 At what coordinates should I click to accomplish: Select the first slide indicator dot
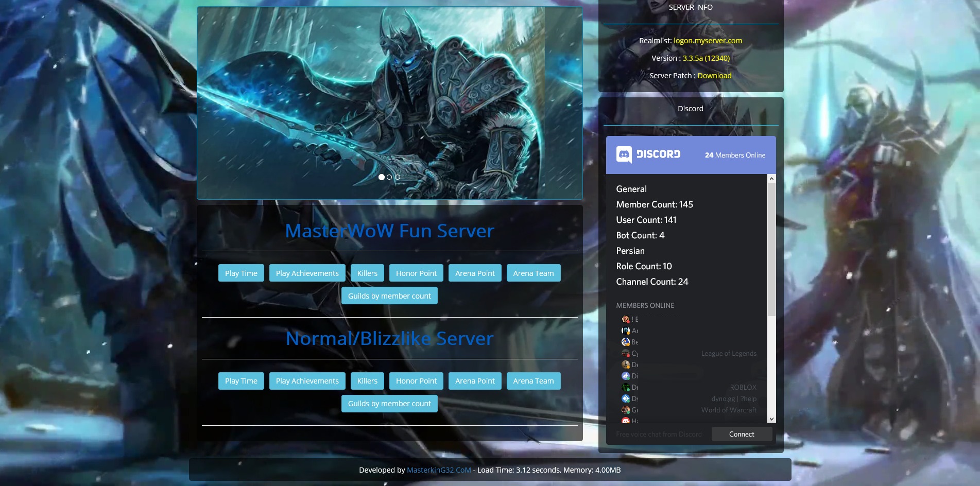point(382,177)
